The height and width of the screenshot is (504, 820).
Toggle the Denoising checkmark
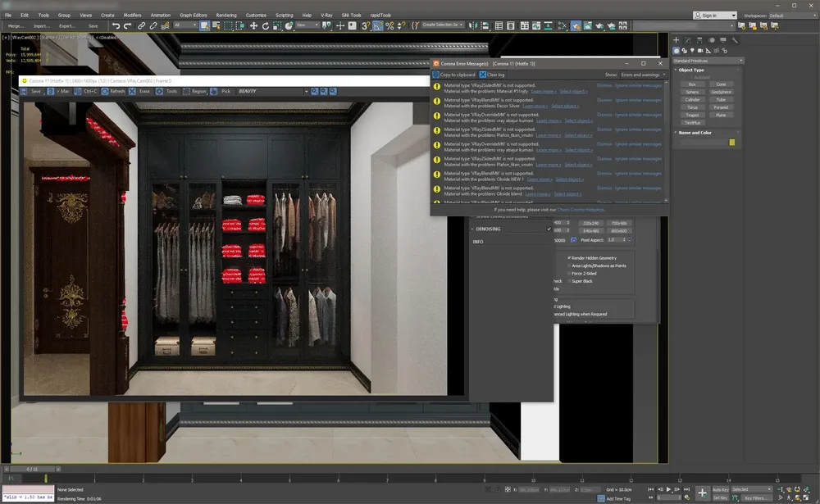tap(549, 229)
